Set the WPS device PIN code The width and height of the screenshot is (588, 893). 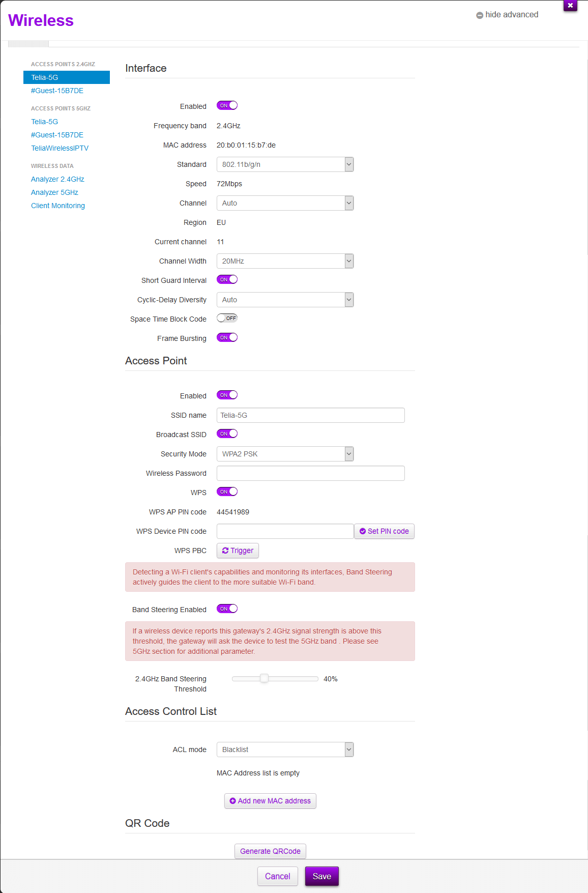click(384, 531)
